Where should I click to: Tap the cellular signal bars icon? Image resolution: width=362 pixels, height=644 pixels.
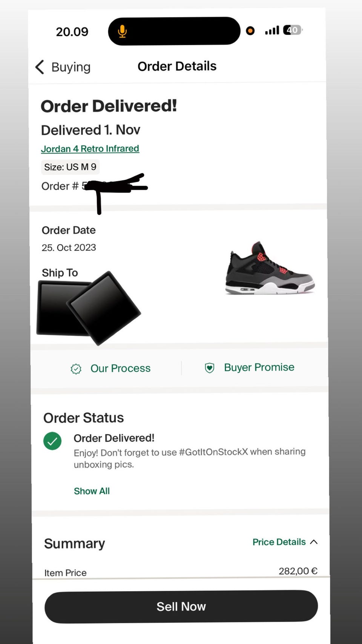point(272,30)
